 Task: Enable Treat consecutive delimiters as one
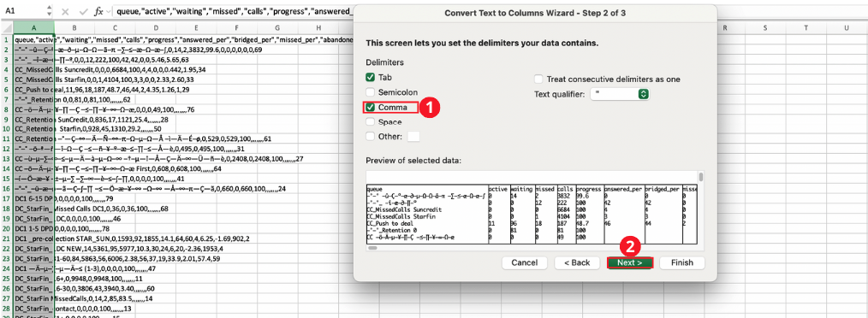coord(538,79)
